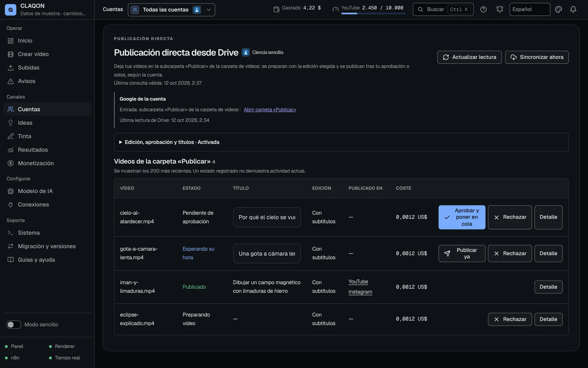Open the theme palette icon
588x368 pixels.
[x=559, y=10]
